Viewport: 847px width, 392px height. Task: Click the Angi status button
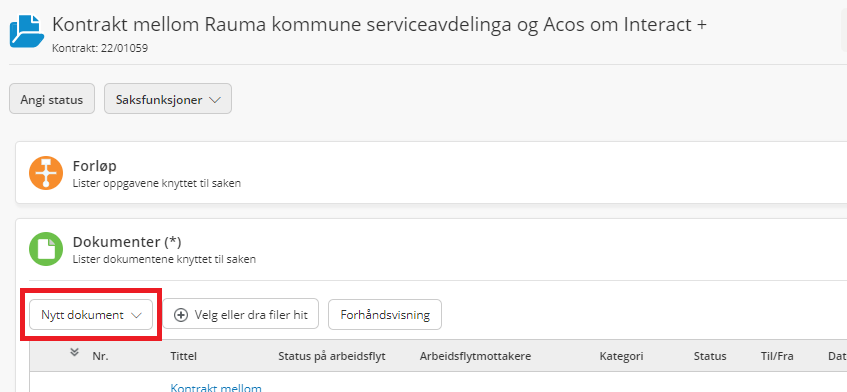click(x=52, y=99)
